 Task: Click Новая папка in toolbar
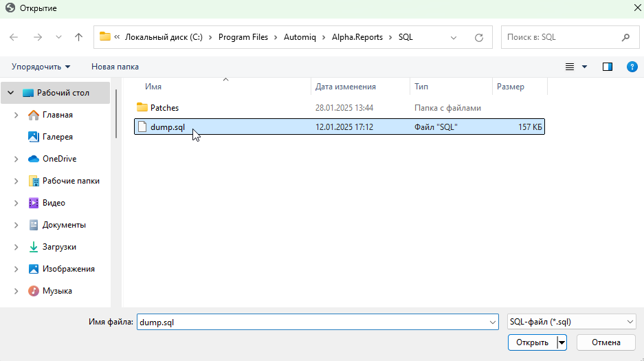(115, 67)
